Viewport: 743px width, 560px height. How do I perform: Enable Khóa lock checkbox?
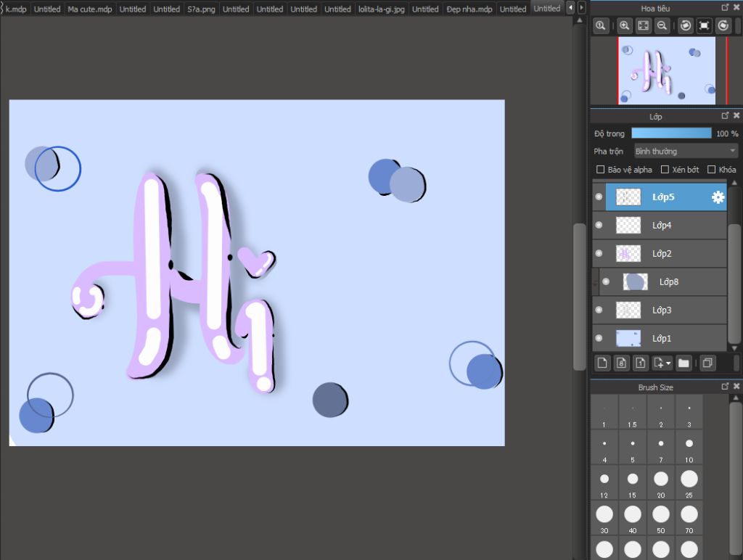711,170
